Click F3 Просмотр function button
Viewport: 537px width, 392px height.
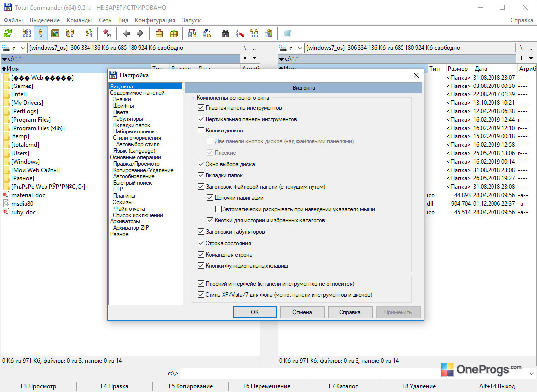[39, 386]
